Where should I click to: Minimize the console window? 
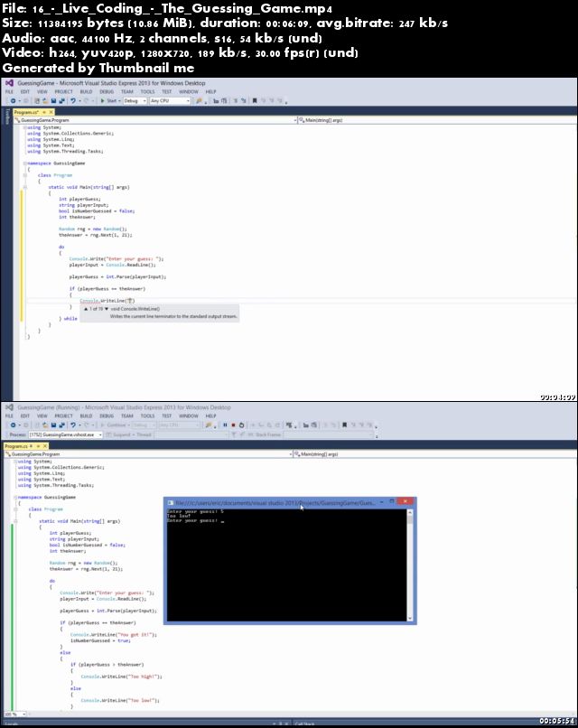pos(382,501)
